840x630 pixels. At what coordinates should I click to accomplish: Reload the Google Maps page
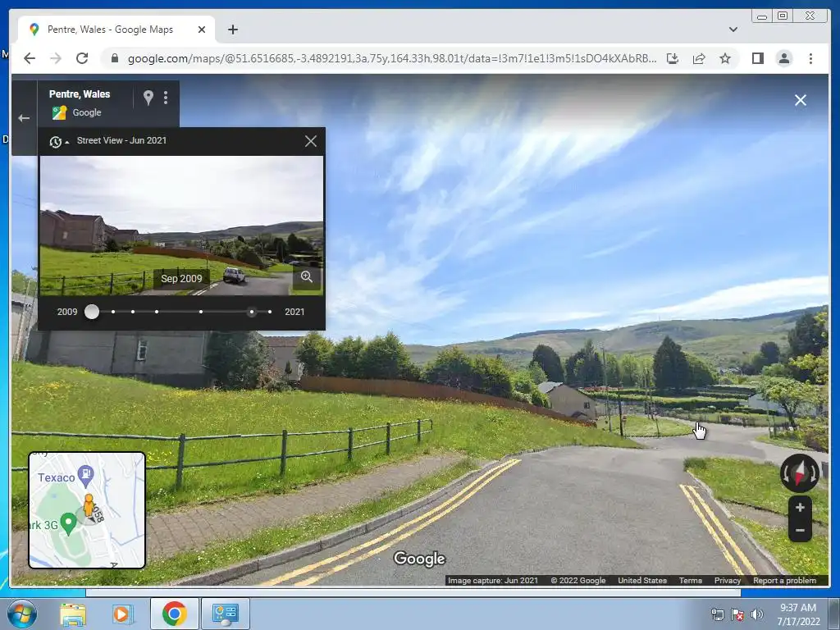coord(82,58)
